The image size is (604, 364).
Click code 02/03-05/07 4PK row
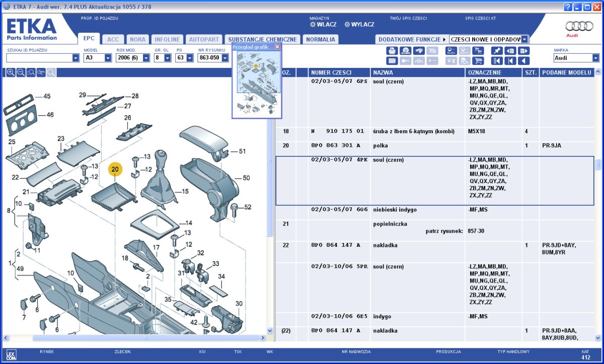[x=435, y=180]
